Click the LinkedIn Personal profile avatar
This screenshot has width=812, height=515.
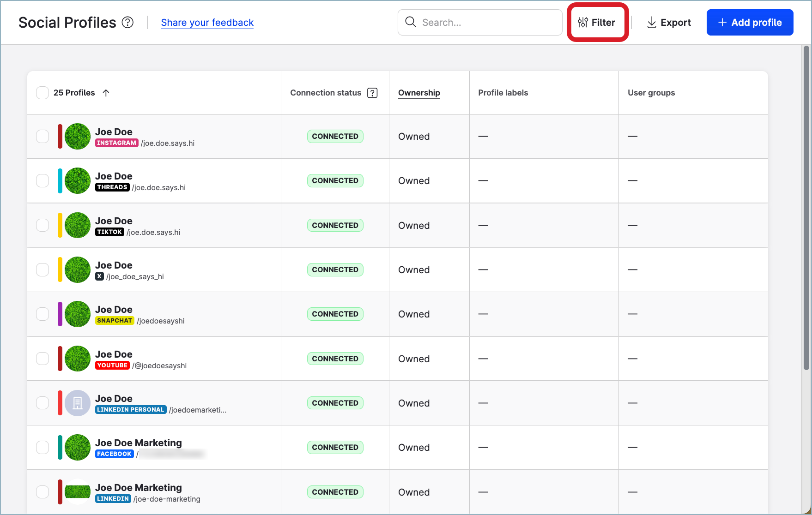coord(77,403)
